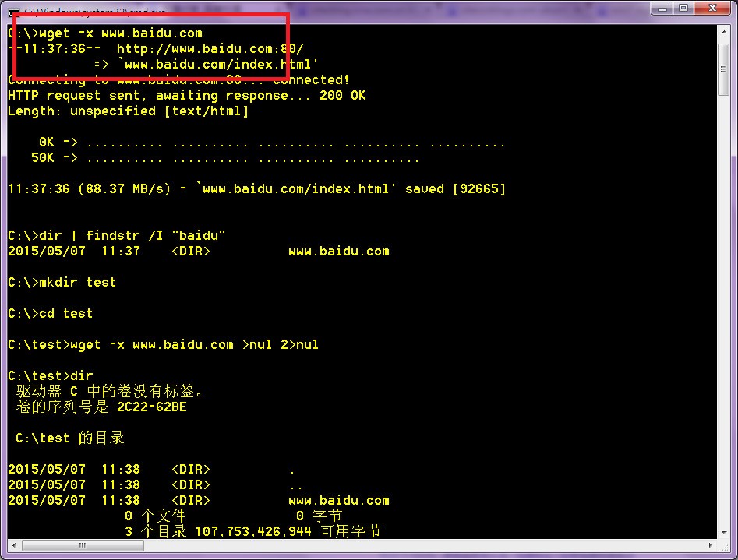Click the line 'Length: unspecified [text/html]'
This screenshot has width=738, height=560.
coord(128,111)
